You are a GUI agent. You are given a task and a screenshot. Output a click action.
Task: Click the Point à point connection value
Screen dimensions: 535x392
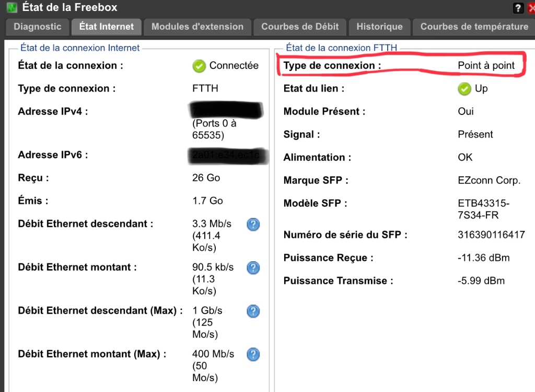486,66
